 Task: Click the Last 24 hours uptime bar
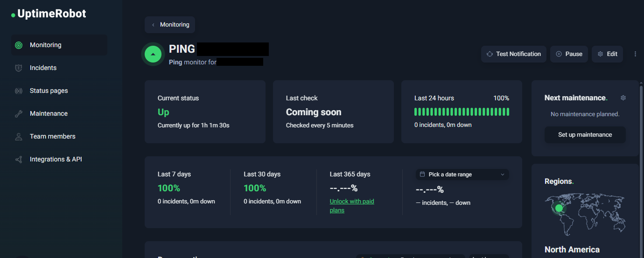click(x=462, y=112)
